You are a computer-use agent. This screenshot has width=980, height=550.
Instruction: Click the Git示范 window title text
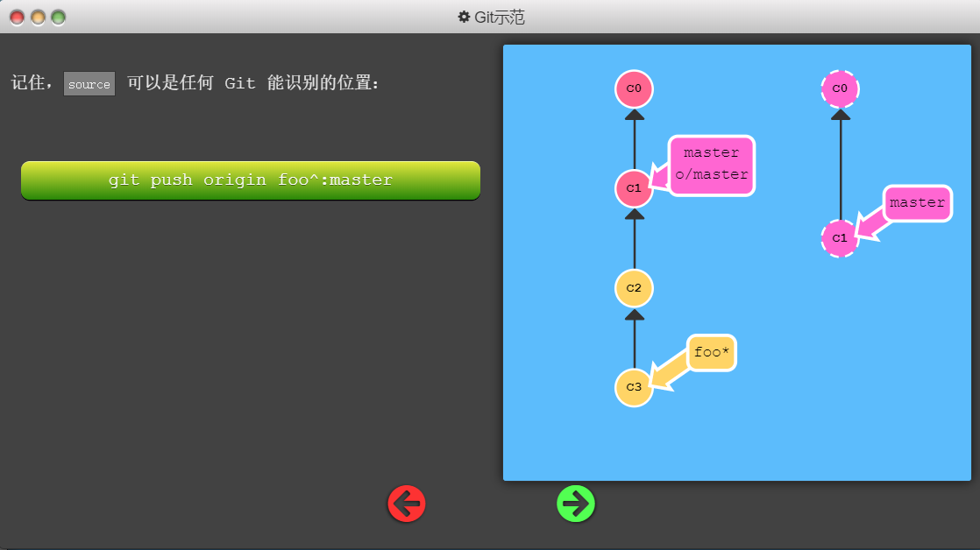click(500, 17)
